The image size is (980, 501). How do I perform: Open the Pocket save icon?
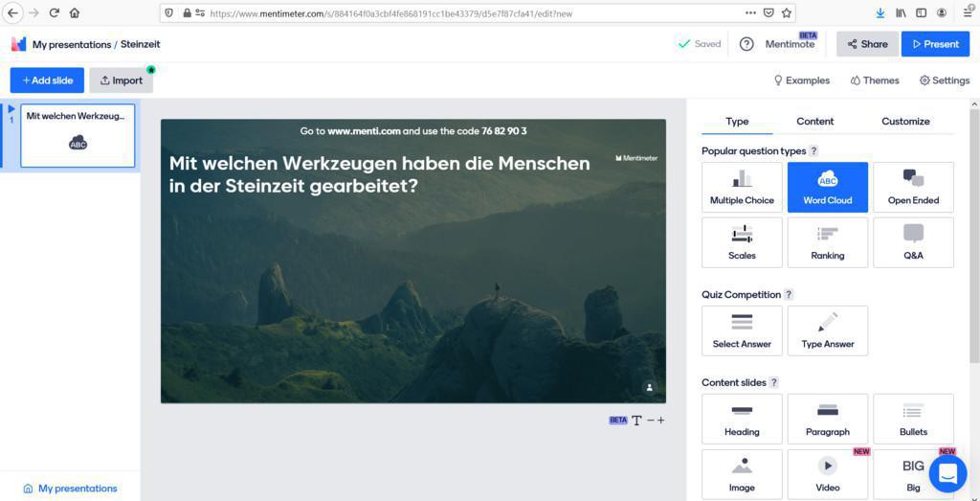(x=768, y=12)
